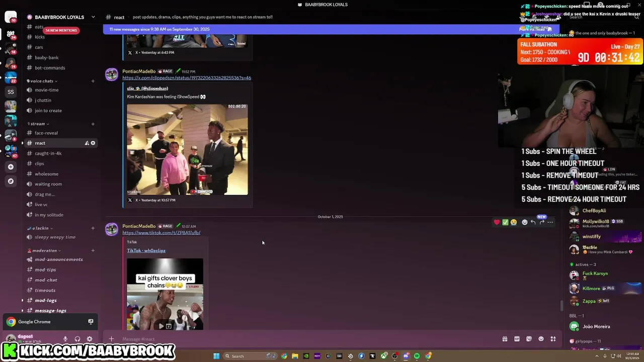Image resolution: width=644 pixels, height=362 pixels.
Task: Stop Google Chrome screen share
Action: pos(91,322)
